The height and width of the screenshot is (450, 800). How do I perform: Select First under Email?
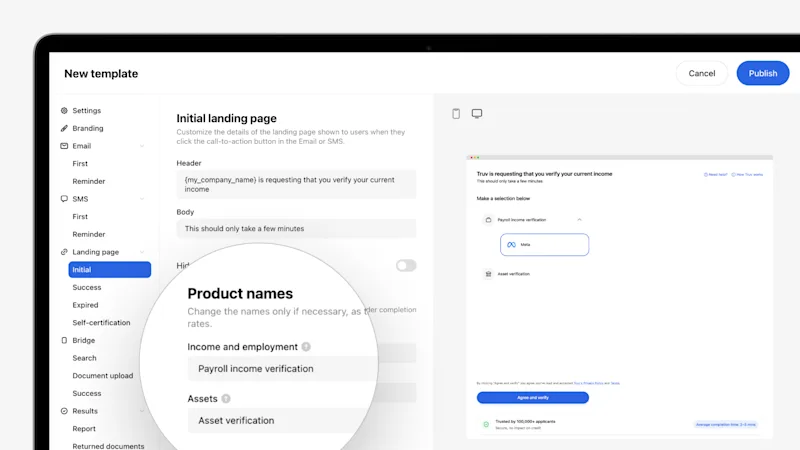click(x=80, y=163)
